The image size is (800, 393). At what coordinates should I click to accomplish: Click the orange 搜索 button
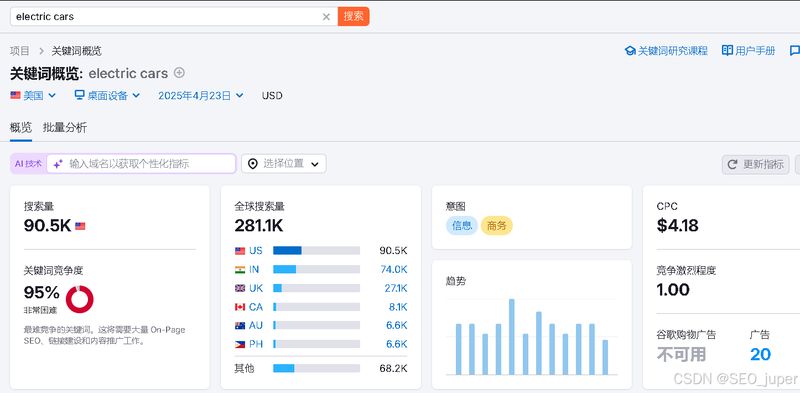pos(353,16)
